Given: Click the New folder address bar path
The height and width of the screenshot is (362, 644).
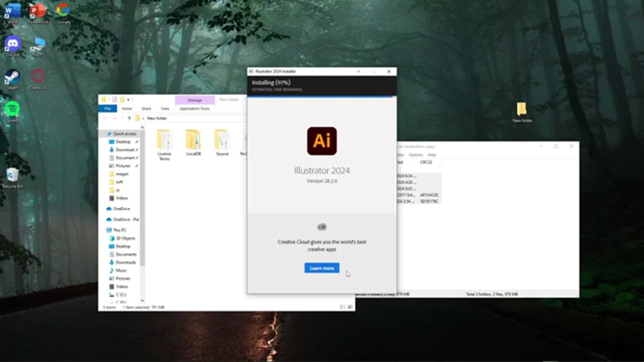Looking at the screenshot, I should 157,118.
